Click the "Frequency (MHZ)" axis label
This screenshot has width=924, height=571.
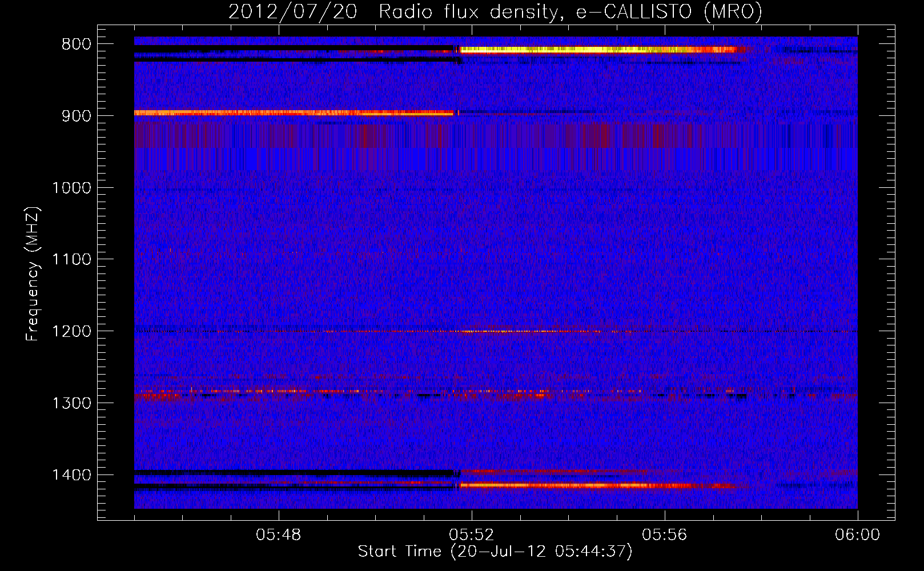(33, 274)
